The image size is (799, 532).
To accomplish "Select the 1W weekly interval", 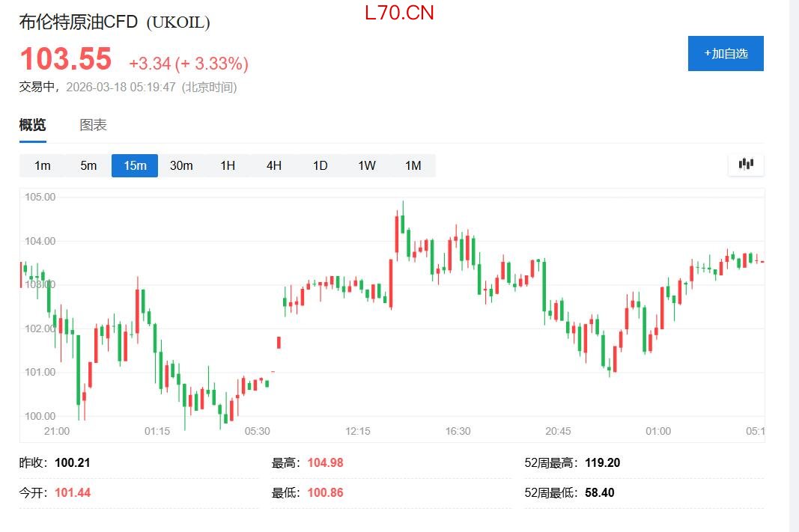I will [366, 165].
